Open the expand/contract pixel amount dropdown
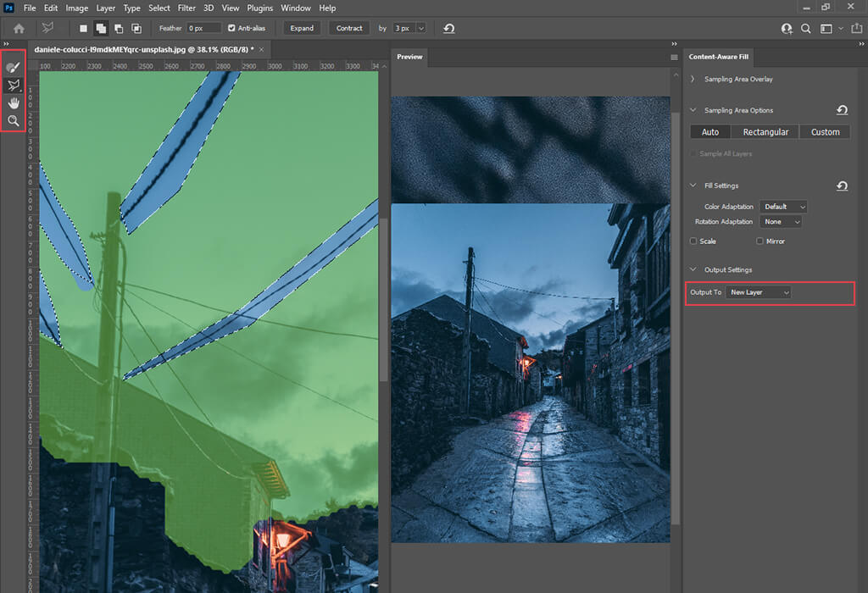 [421, 28]
